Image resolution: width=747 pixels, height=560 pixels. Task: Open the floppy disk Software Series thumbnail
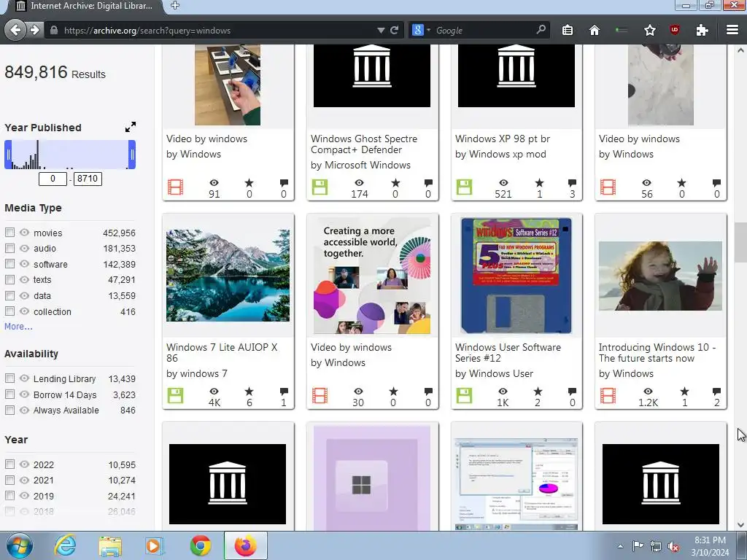516,276
